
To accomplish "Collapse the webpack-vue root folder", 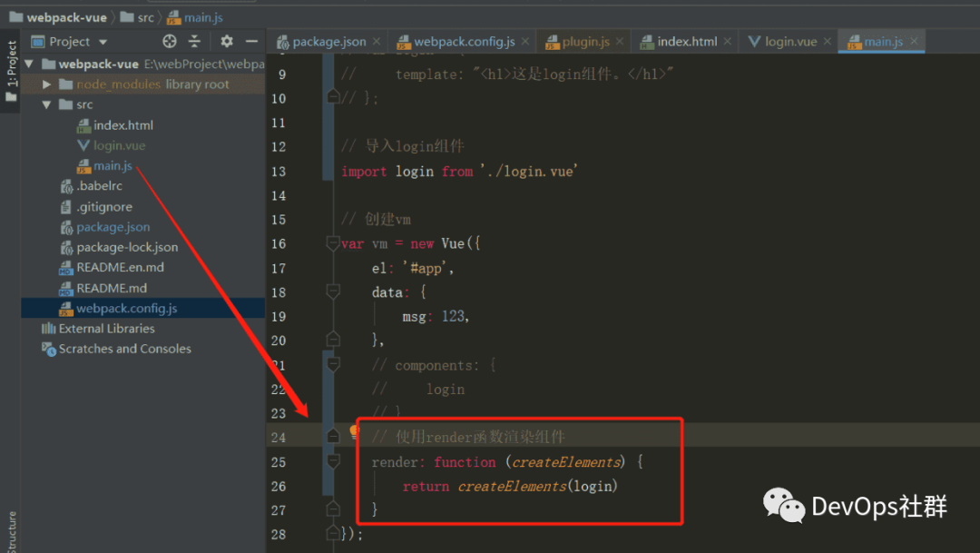I will pyautogui.click(x=29, y=64).
